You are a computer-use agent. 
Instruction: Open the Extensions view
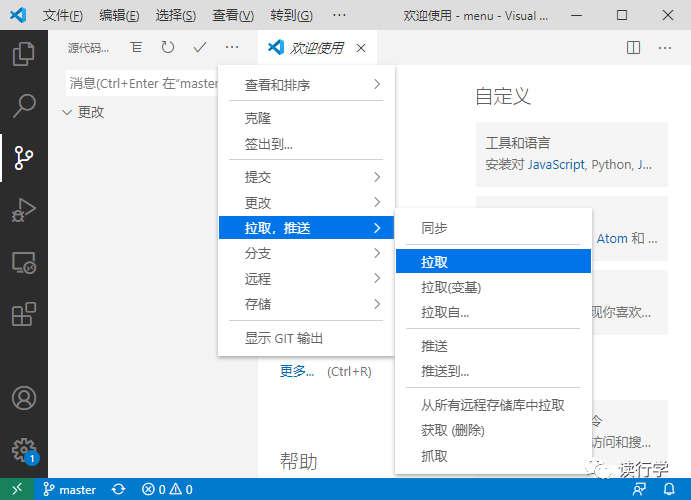(x=24, y=314)
